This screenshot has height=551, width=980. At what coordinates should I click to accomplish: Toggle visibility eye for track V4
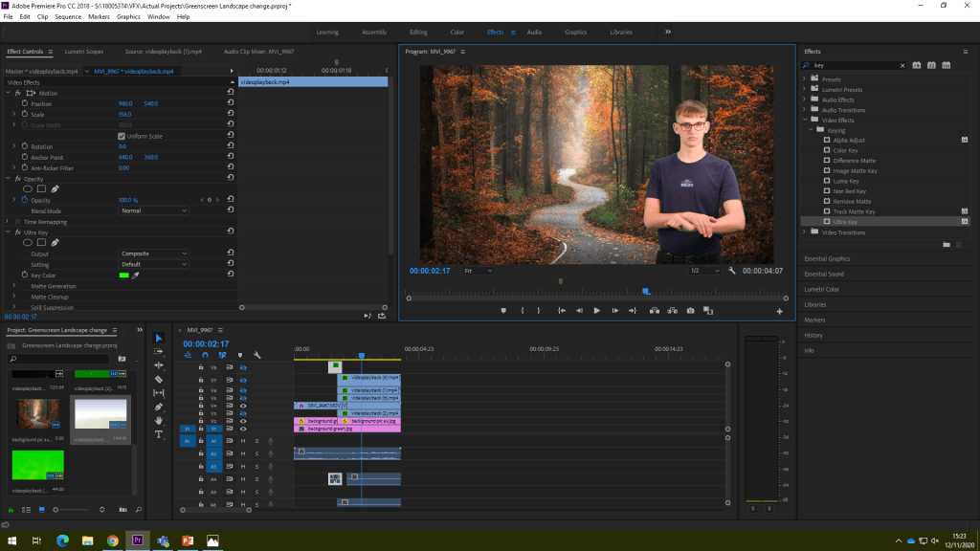tap(243, 406)
